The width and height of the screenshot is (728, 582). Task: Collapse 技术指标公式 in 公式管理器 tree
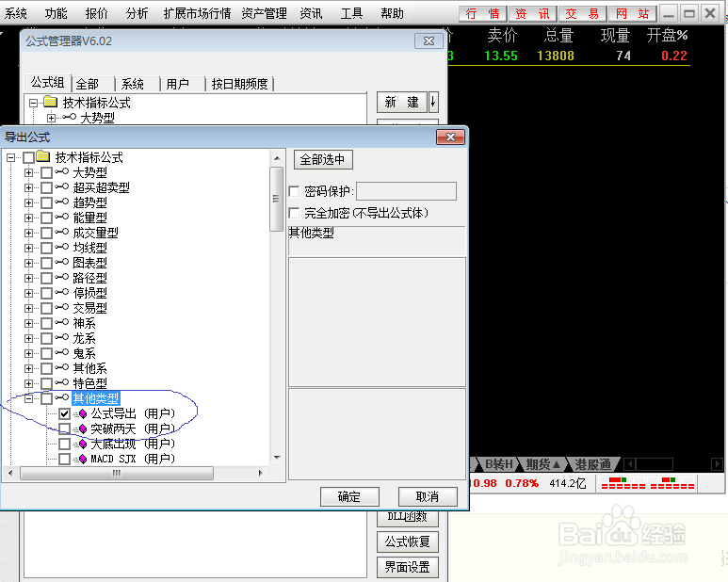click(33, 103)
